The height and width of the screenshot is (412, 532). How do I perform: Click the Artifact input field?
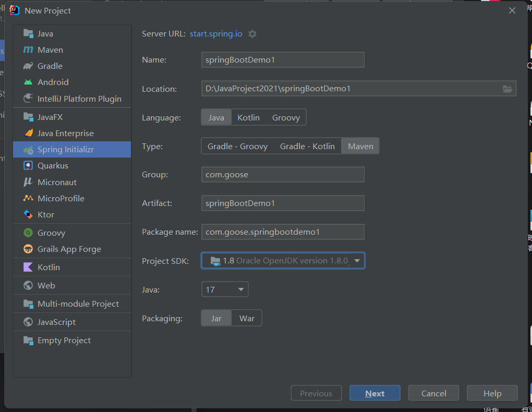283,203
